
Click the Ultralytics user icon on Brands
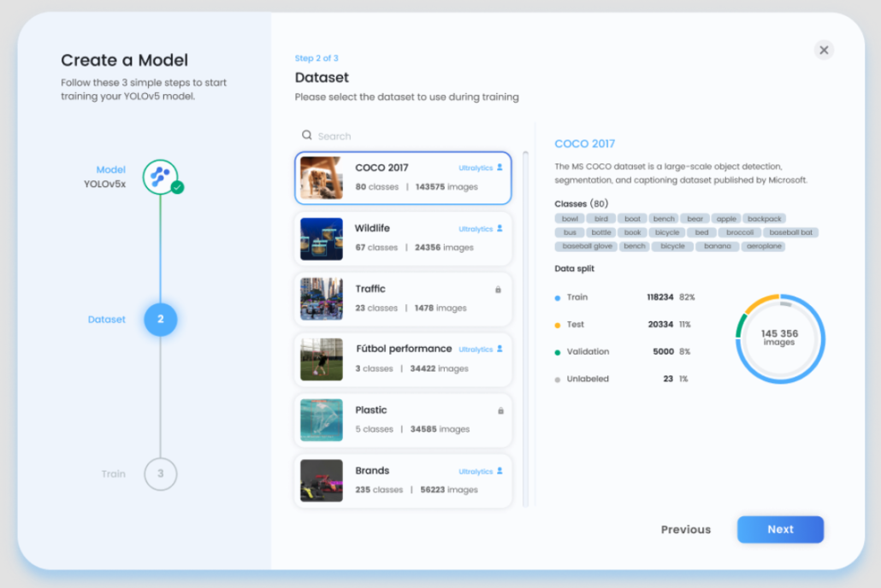pyautogui.click(x=500, y=471)
